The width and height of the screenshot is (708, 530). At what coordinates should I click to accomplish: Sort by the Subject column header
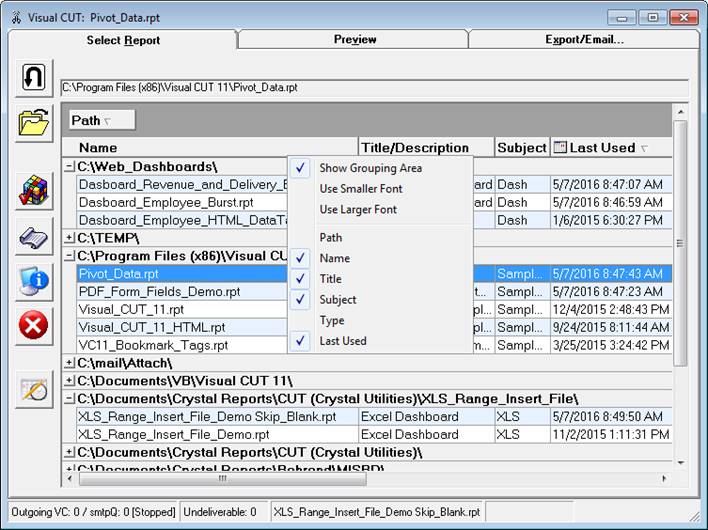point(522,148)
